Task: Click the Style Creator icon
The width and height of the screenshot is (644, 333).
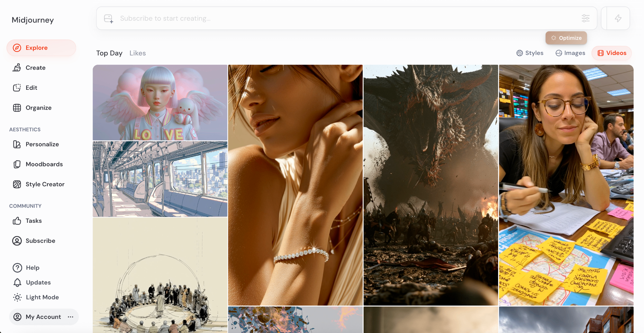Action: pos(17,184)
